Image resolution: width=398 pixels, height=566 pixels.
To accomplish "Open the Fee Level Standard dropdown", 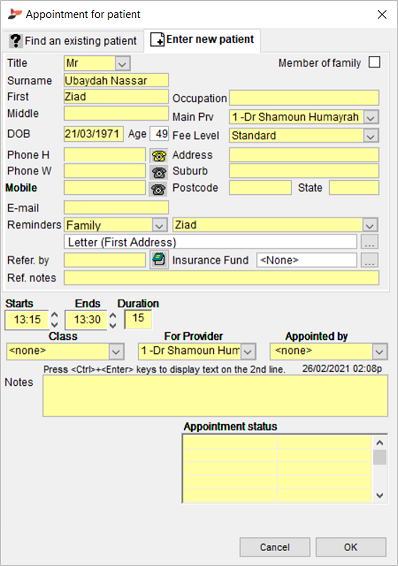I will tap(371, 136).
